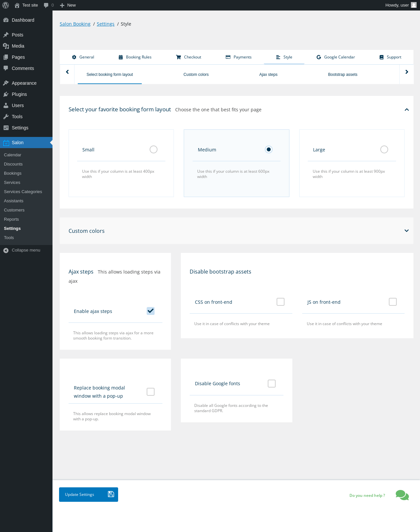Viewport: 420px width, 532px height.
Task: Click the Payments credit card icon
Action: tap(228, 57)
